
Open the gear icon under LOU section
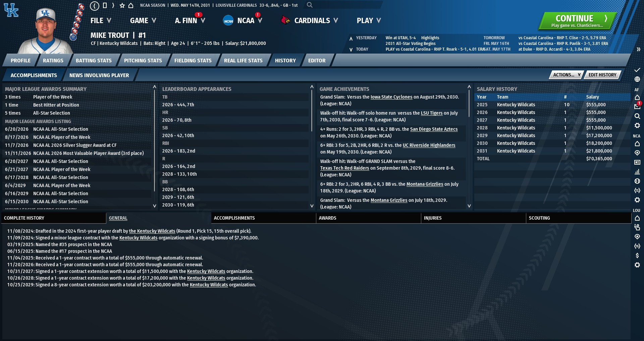[x=637, y=265]
